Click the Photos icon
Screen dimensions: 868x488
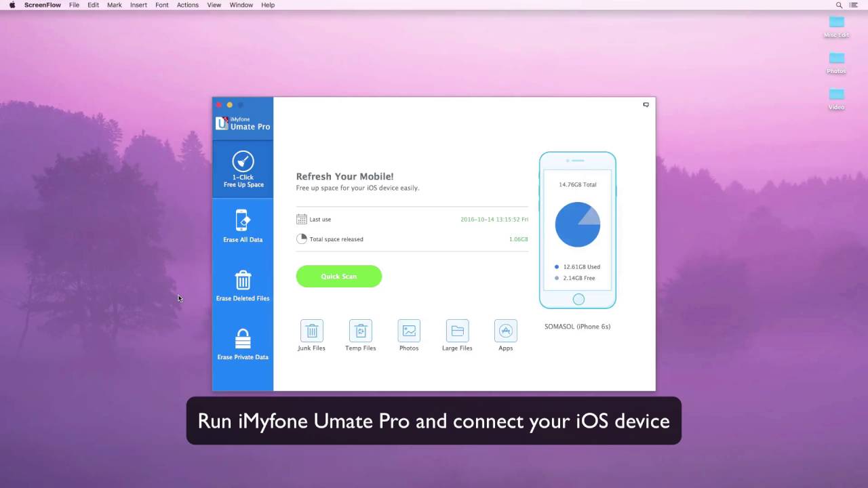[x=409, y=331]
